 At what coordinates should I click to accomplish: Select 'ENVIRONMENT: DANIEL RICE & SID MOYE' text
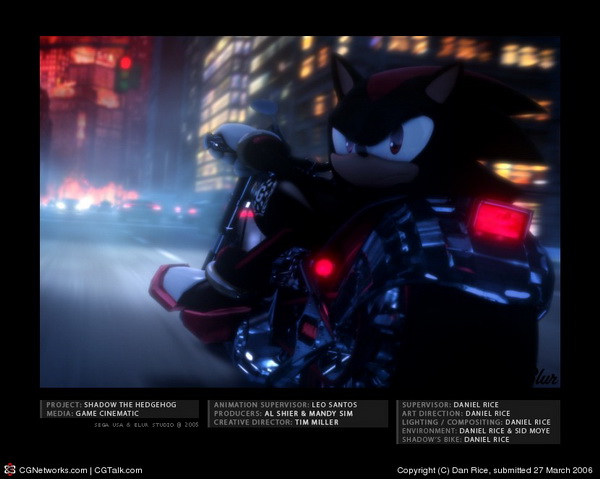(x=476, y=431)
